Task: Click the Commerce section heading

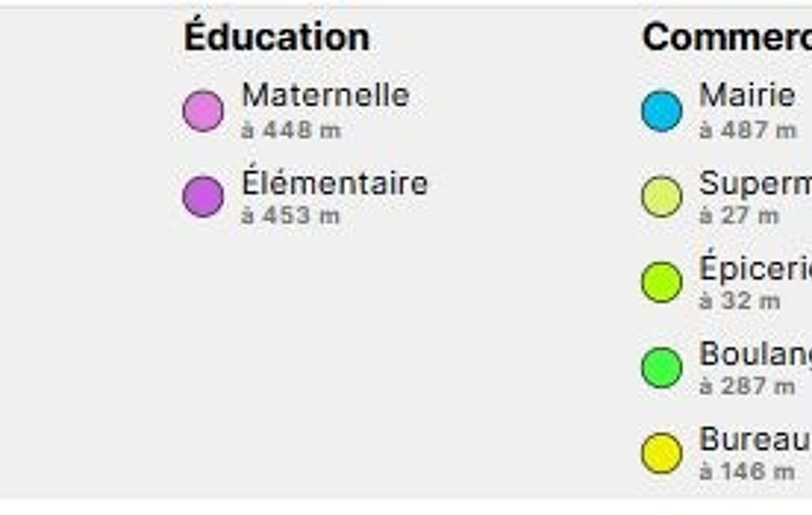Action: tap(726, 37)
